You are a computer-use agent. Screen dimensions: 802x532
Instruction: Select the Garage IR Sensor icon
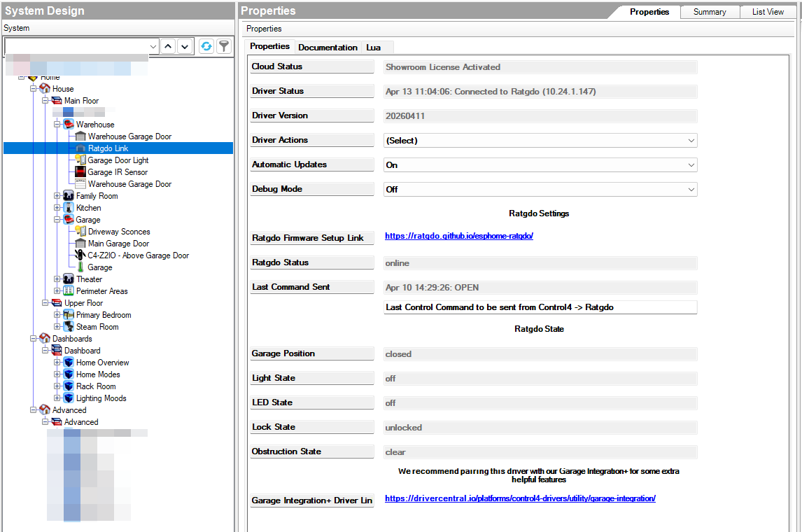[80, 172]
